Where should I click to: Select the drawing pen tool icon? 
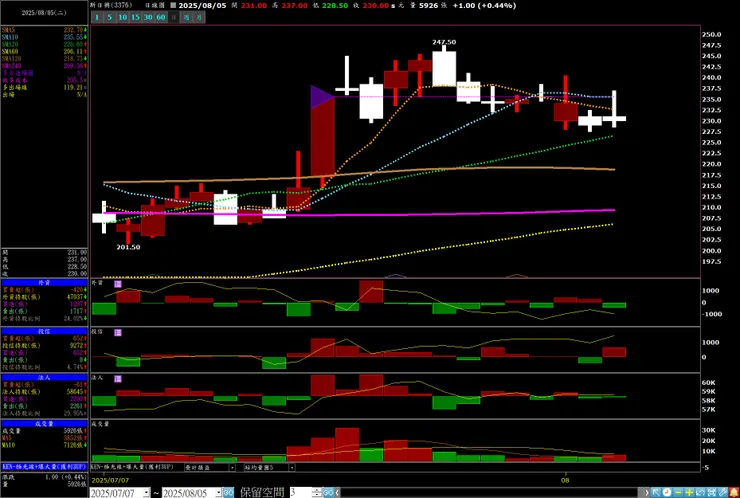[x=723, y=493]
